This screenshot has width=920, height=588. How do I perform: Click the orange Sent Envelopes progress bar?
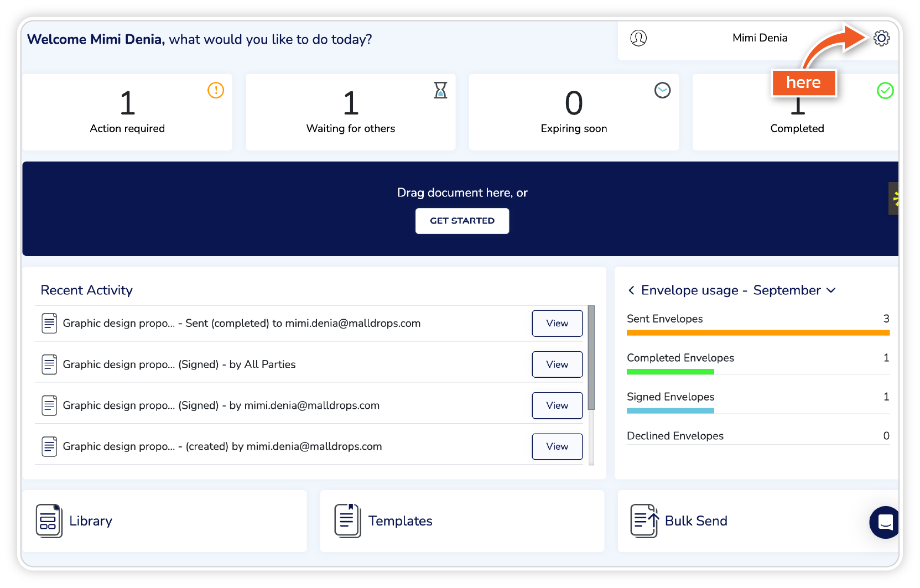click(758, 333)
